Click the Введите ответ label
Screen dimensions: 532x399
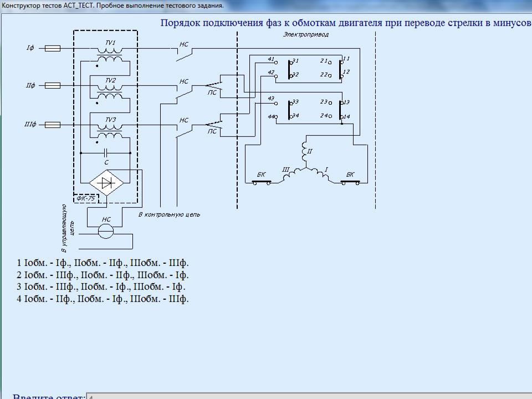pyautogui.click(x=49, y=396)
